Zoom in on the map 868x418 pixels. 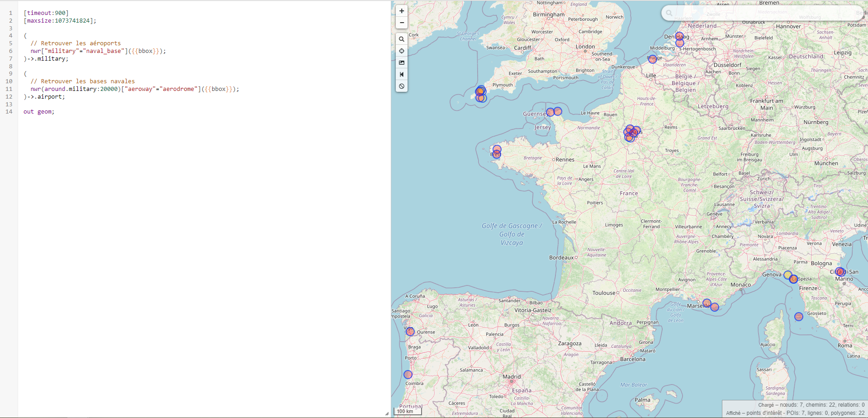click(402, 11)
